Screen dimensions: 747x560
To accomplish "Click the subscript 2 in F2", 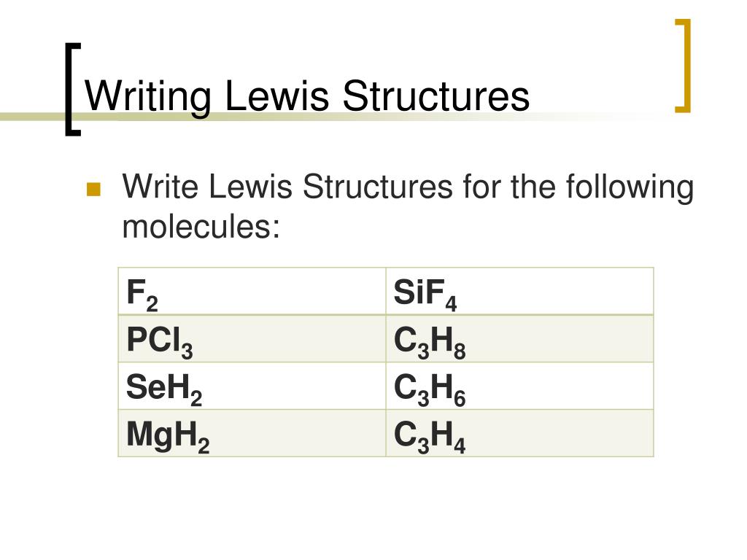I will [x=152, y=303].
